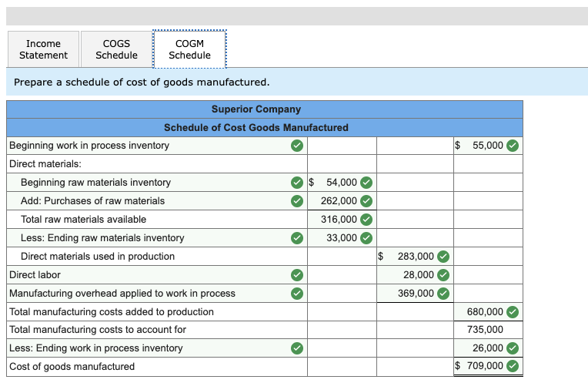Click Total manufacturing costs to account for label
The image size is (588, 383).
(x=98, y=330)
